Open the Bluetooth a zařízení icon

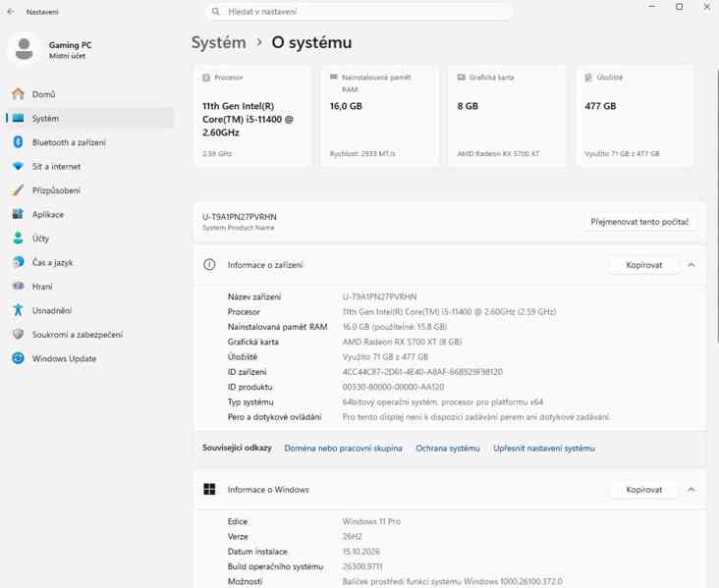(18, 142)
